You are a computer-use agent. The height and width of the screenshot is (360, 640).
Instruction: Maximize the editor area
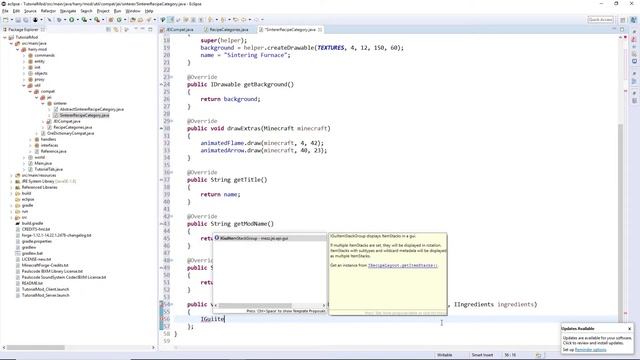coord(622,29)
